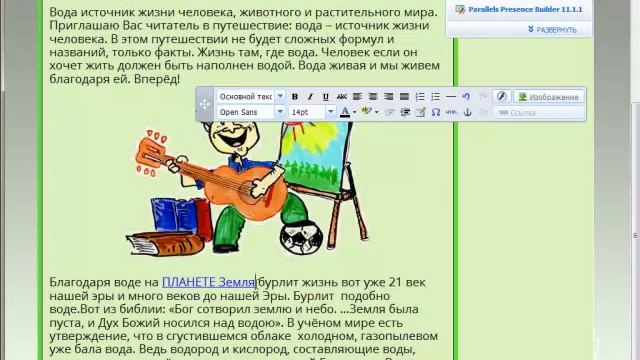Choose the text color A icon
640x360 pixels.
[x=345, y=112]
